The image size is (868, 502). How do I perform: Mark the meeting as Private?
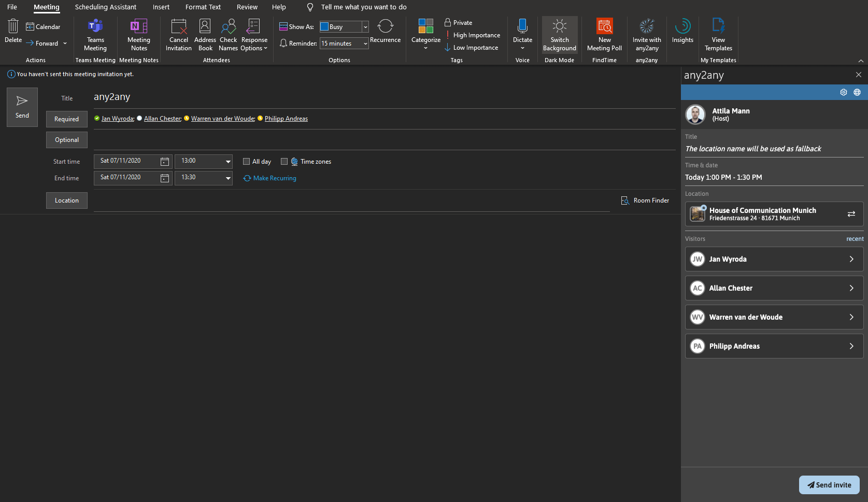click(458, 22)
